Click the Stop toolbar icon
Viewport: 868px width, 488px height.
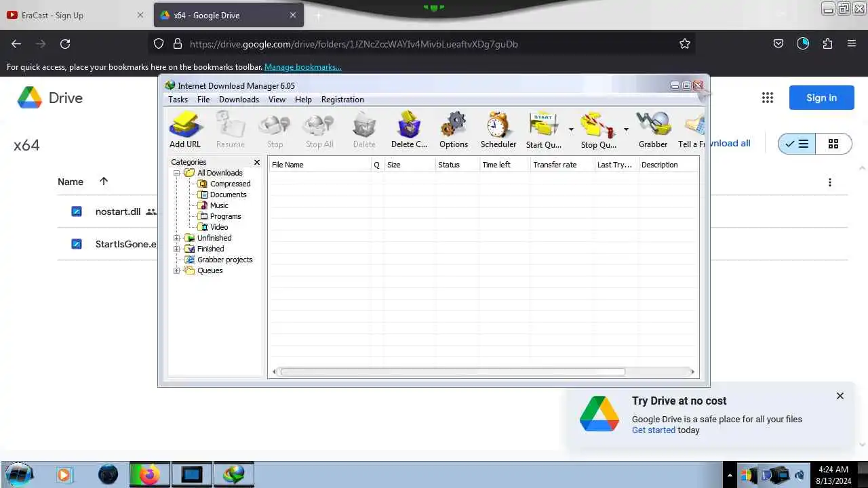pyautogui.click(x=275, y=129)
